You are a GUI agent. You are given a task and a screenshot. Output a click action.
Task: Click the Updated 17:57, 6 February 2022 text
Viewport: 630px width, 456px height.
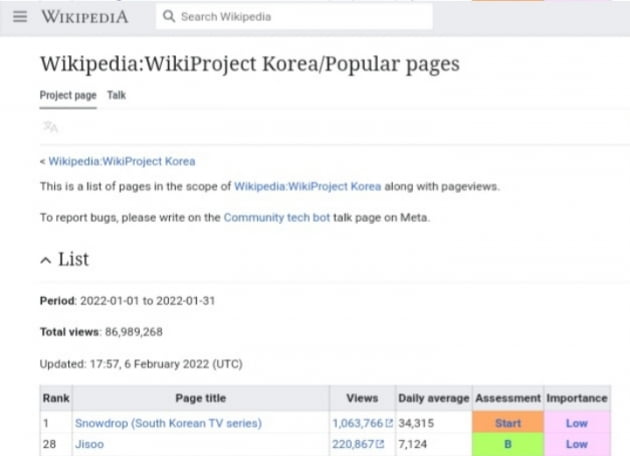tap(141, 364)
